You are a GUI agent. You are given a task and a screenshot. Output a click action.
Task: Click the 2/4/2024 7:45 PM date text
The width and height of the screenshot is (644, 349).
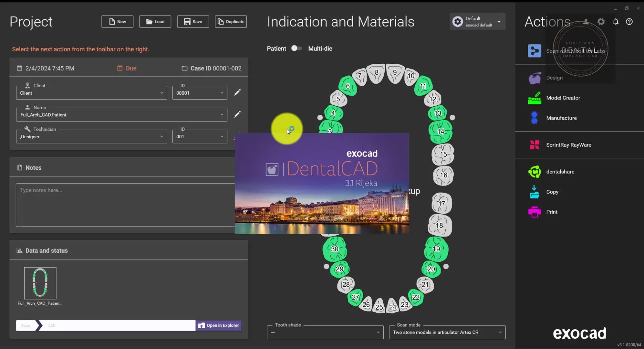point(50,68)
